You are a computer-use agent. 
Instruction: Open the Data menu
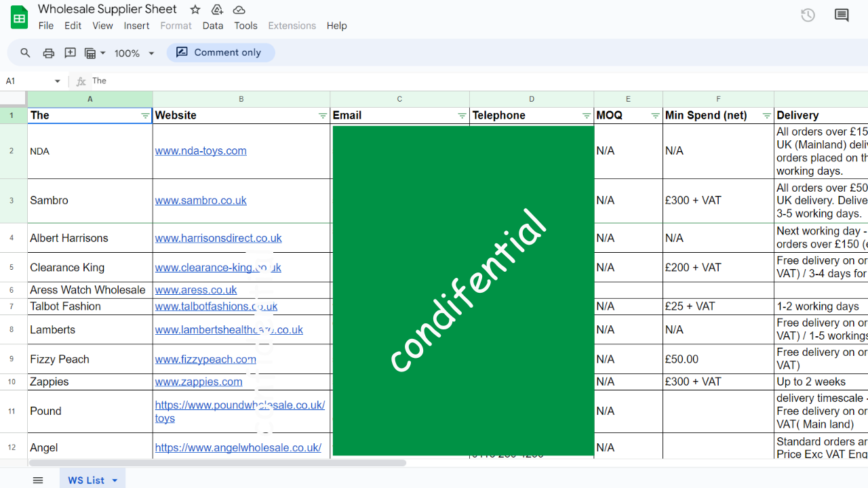point(213,26)
